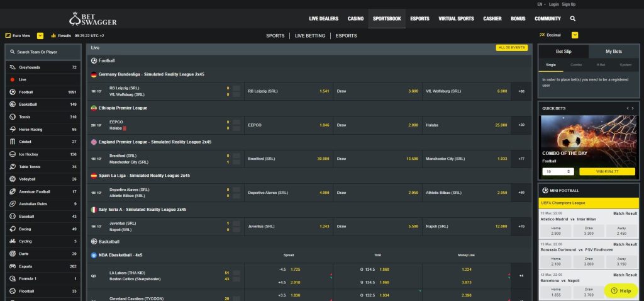Select the Cricket icon in sidebar

13,142
